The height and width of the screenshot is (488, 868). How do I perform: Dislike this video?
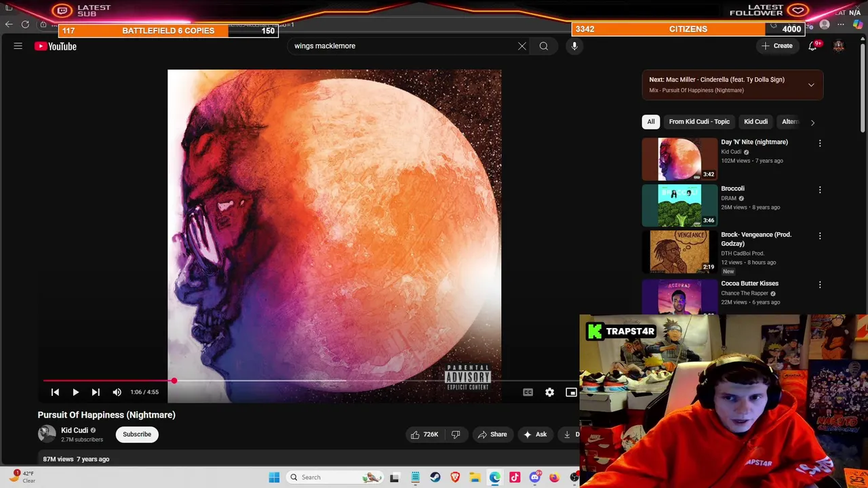coord(456,434)
